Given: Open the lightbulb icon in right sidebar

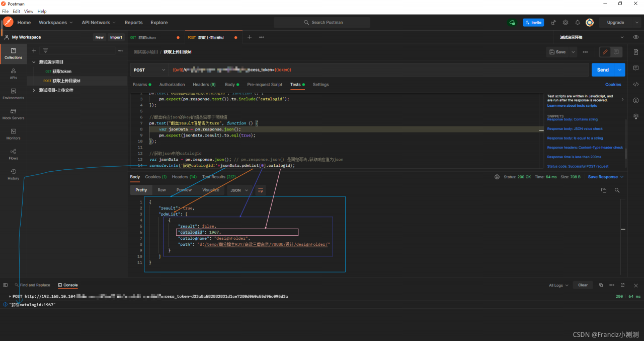Looking at the screenshot, I should click(636, 116).
